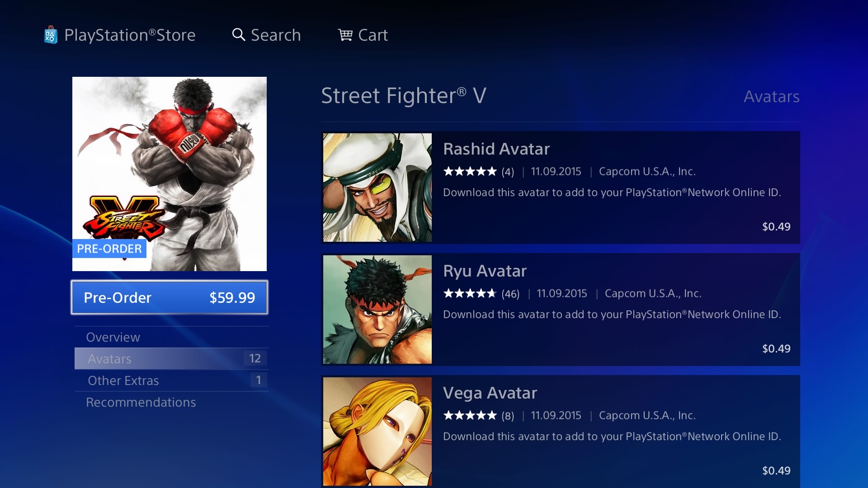The image size is (868, 488).
Task: Select the Avatars section in the sidebar
Action: (x=109, y=358)
